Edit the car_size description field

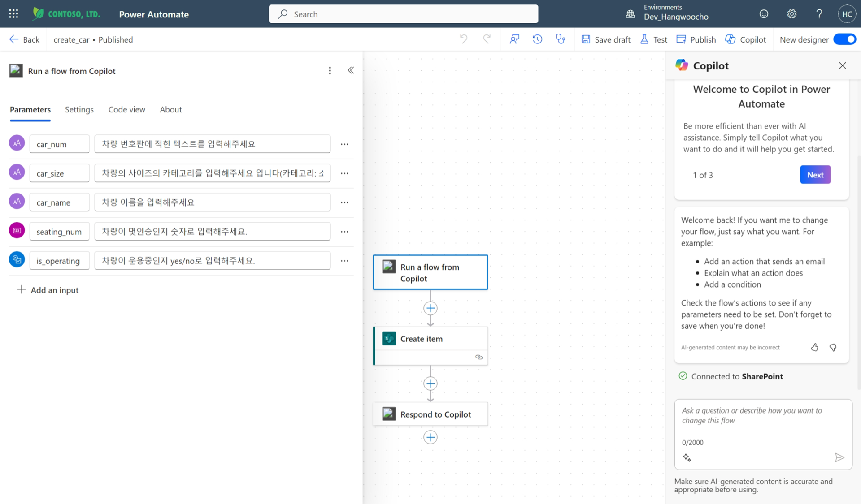pyautogui.click(x=213, y=173)
